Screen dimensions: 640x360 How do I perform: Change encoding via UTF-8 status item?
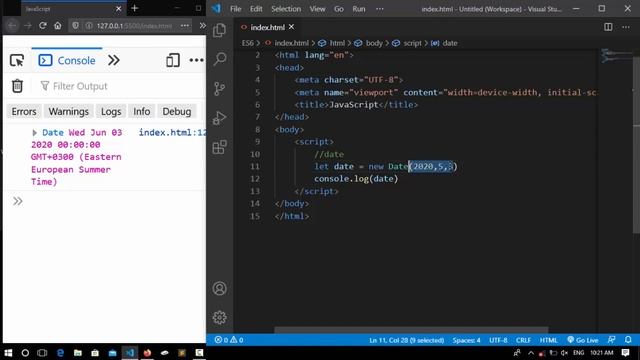click(x=498, y=340)
